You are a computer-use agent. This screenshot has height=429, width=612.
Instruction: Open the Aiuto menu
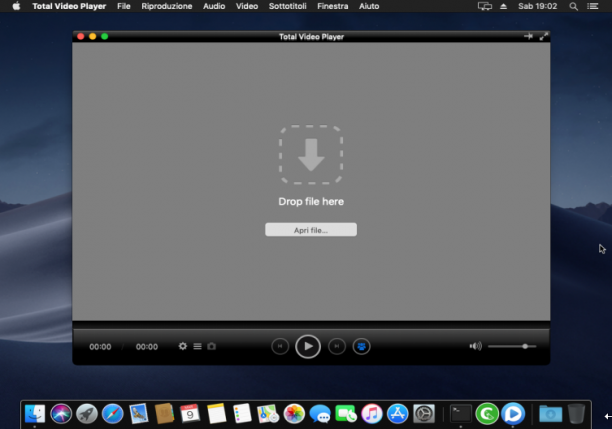click(369, 6)
